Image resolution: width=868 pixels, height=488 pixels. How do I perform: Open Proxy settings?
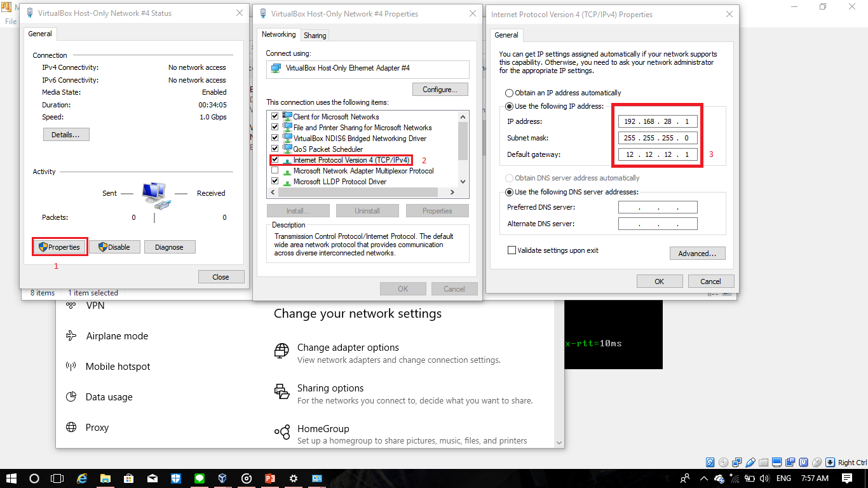[x=97, y=428]
